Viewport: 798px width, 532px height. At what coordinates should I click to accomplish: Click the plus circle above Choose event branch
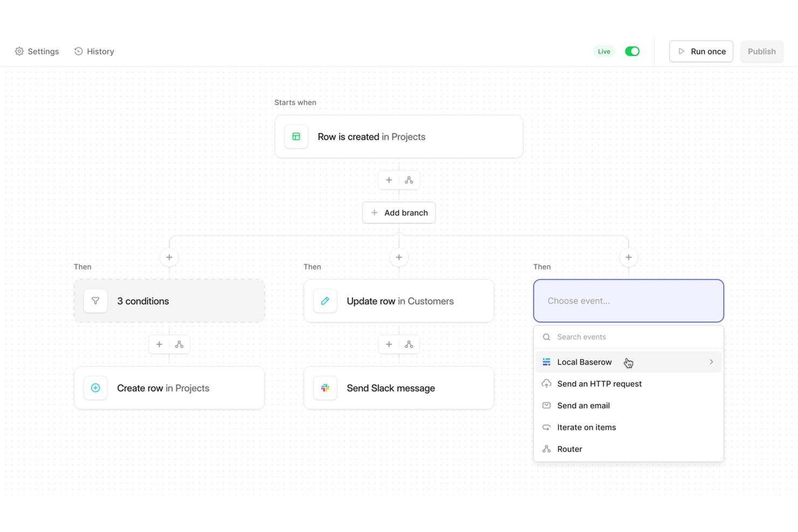click(x=629, y=257)
